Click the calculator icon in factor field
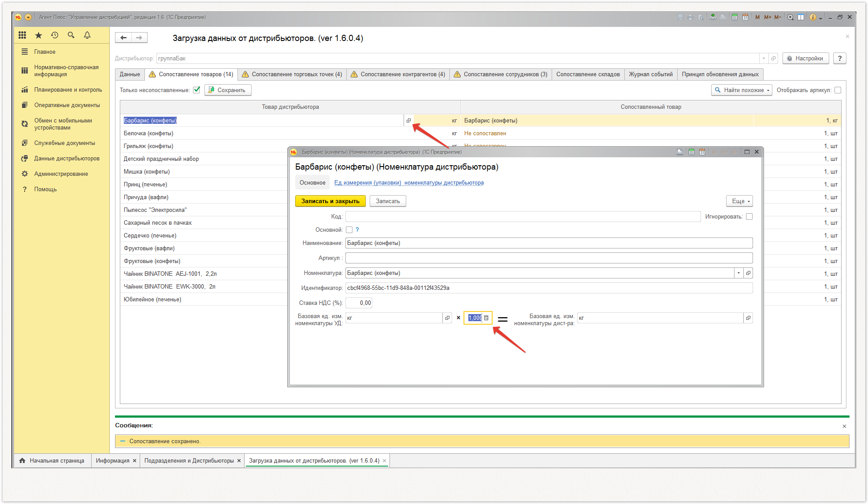Image resolution: width=868 pixels, height=504 pixels. tap(486, 318)
